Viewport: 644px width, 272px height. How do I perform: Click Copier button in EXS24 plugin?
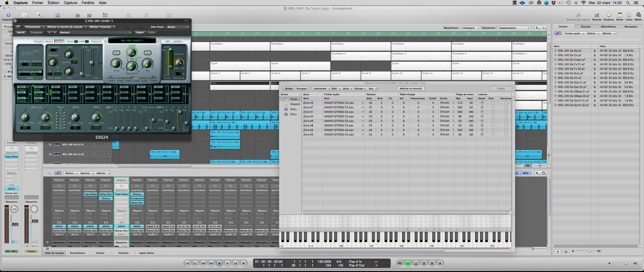(140, 33)
